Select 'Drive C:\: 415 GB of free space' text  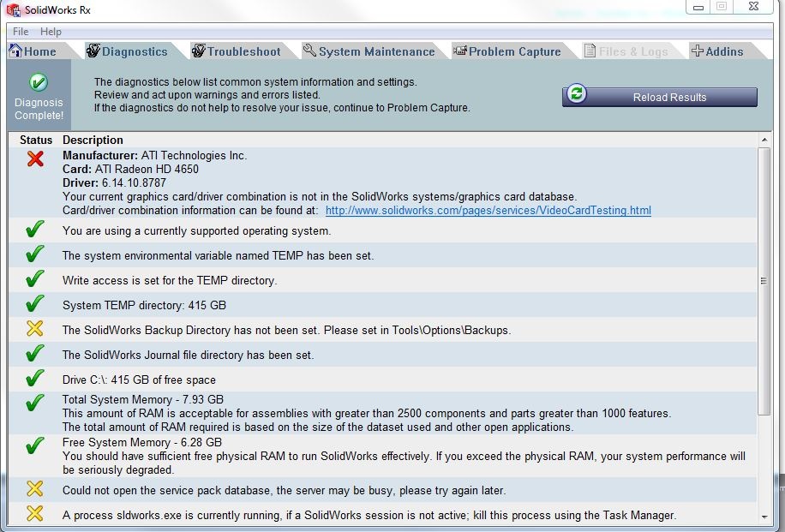click(139, 380)
